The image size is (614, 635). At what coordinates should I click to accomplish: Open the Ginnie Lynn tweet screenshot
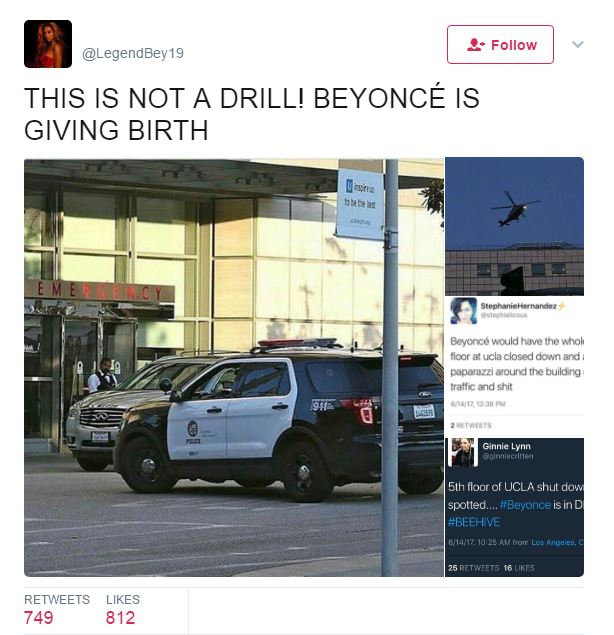pyautogui.click(x=514, y=507)
